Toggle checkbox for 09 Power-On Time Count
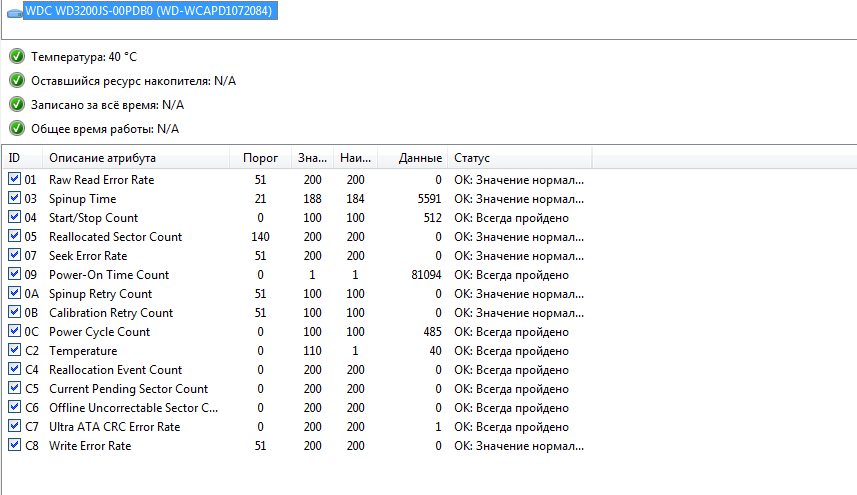This screenshot has width=857, height=495. [x=15, y=274]
